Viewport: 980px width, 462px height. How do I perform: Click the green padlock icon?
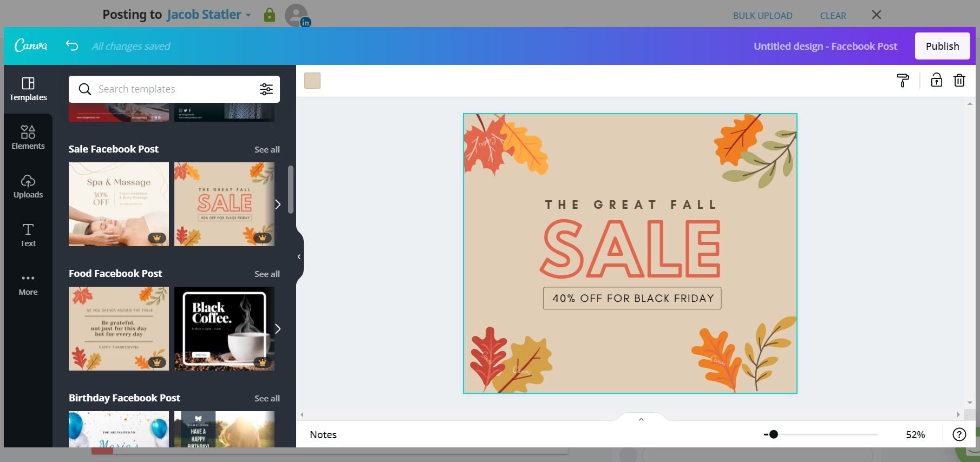tap(269, 15)
